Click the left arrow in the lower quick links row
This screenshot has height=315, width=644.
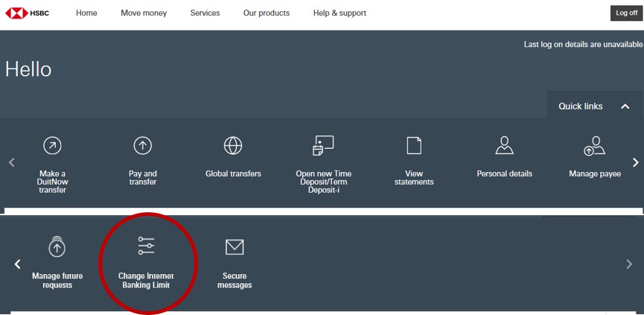17,264
